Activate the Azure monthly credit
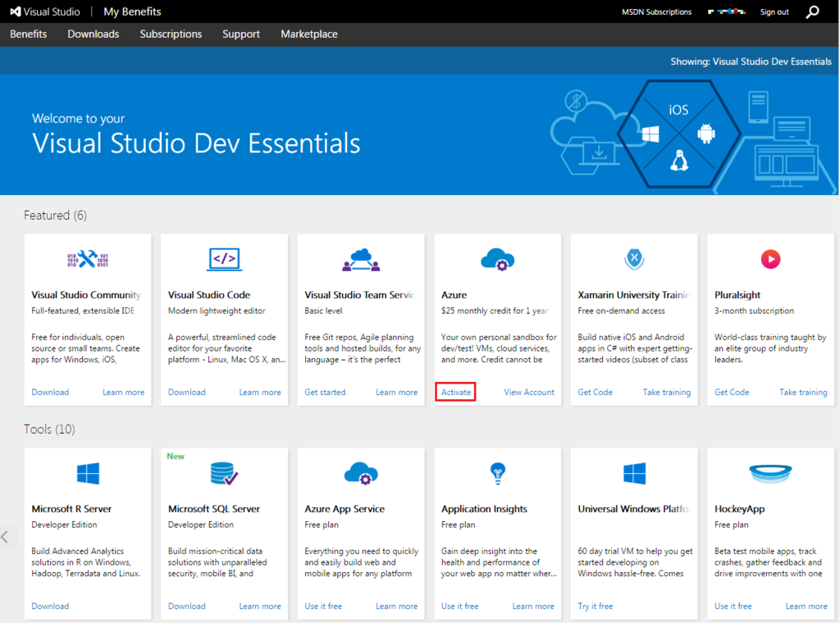 pos(456,393)
